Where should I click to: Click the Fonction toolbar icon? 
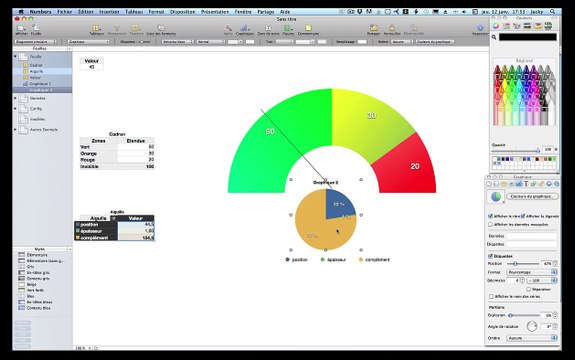[x=136, y=30]
